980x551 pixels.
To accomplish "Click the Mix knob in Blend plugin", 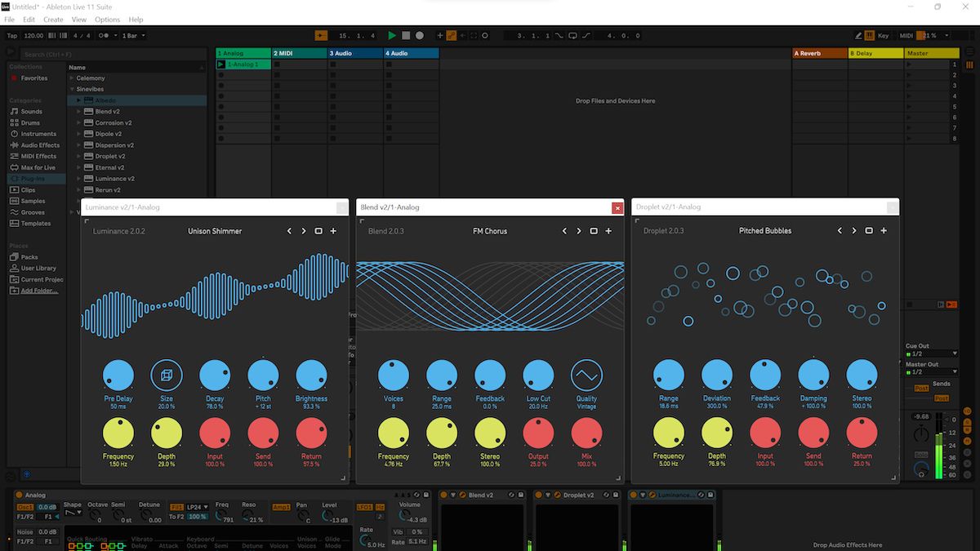I will (x=586, y=433).
